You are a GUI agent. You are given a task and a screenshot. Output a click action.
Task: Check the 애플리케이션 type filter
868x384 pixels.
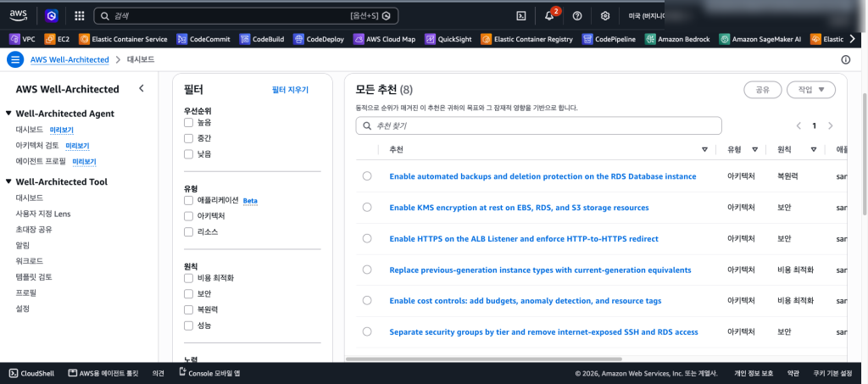coord(189,200)
